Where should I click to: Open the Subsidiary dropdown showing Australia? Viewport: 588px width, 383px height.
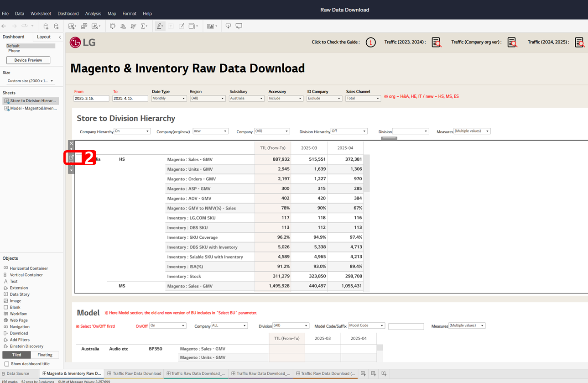coord(246,98)
